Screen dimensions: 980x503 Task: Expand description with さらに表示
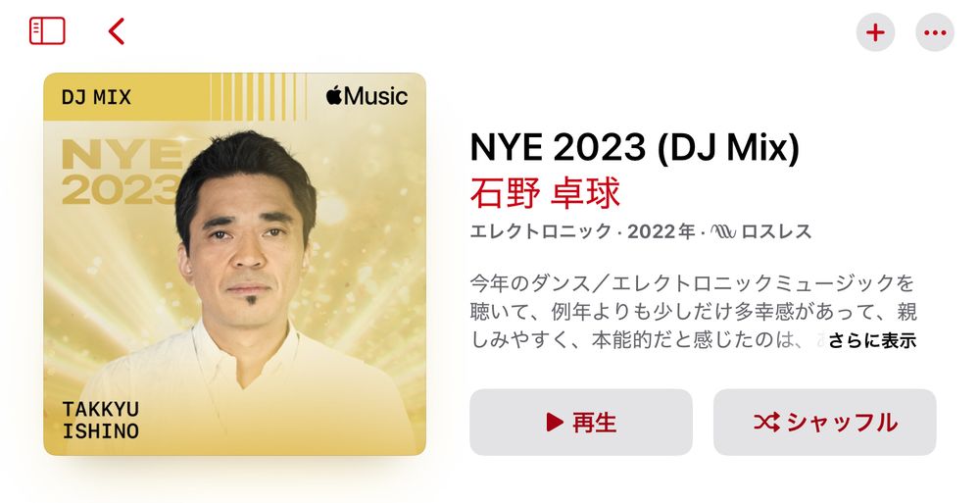coord(872,340)
